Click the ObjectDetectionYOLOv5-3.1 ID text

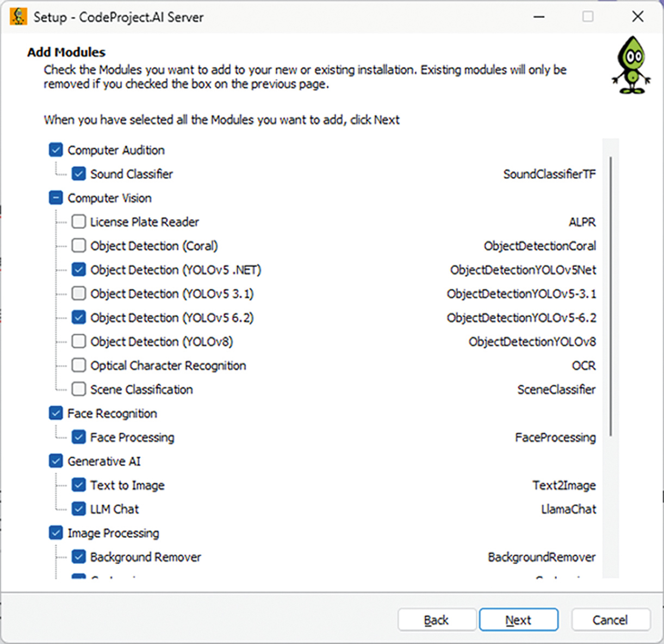click(x=522, y=294)
